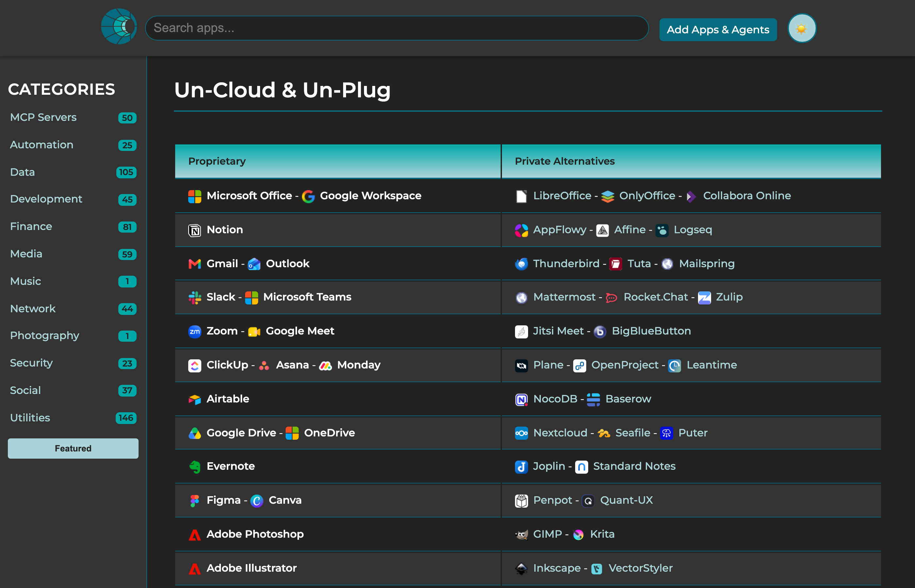Image resolution: width=915 pixels, height=588 pixels.
Task: Click the OnlyOffice layered icon
Action: 607,196
